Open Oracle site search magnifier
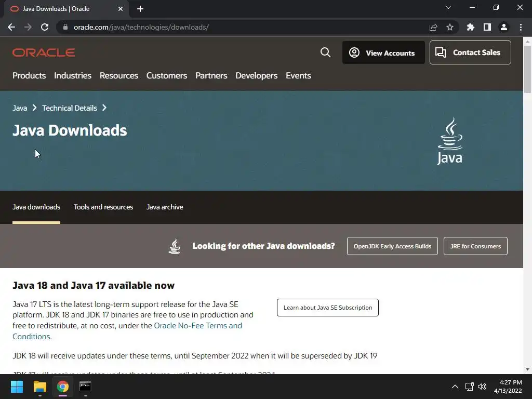This screenshot has width=532, height=399. [325, 52]
